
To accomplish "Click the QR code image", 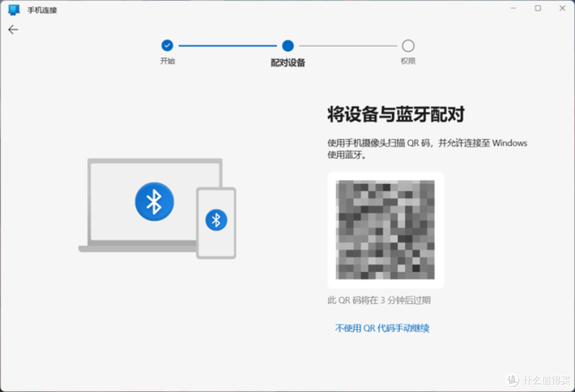I will coord(385,229).
